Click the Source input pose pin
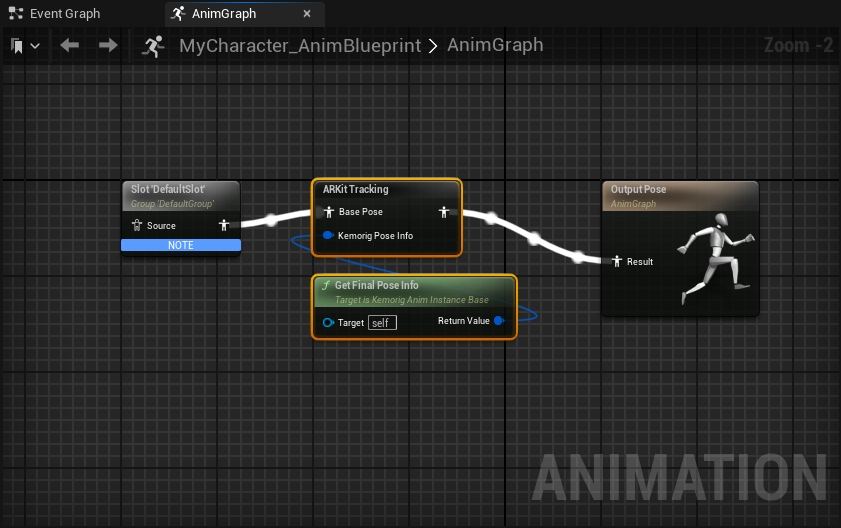 point(137,226)
